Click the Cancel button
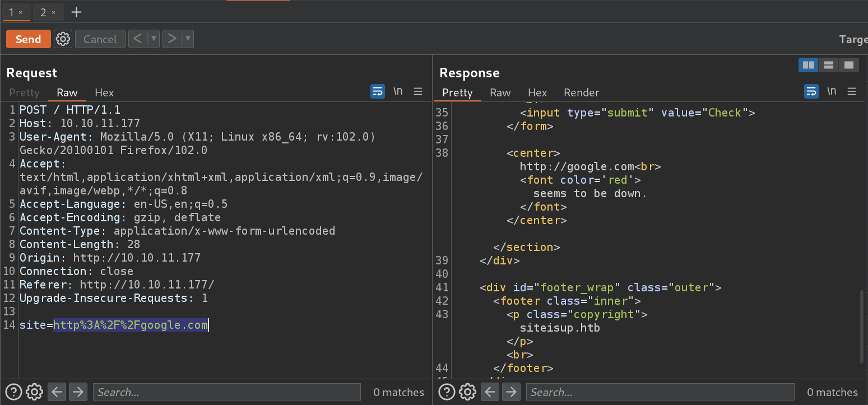 pyautogui.click(x=100, y=39)
